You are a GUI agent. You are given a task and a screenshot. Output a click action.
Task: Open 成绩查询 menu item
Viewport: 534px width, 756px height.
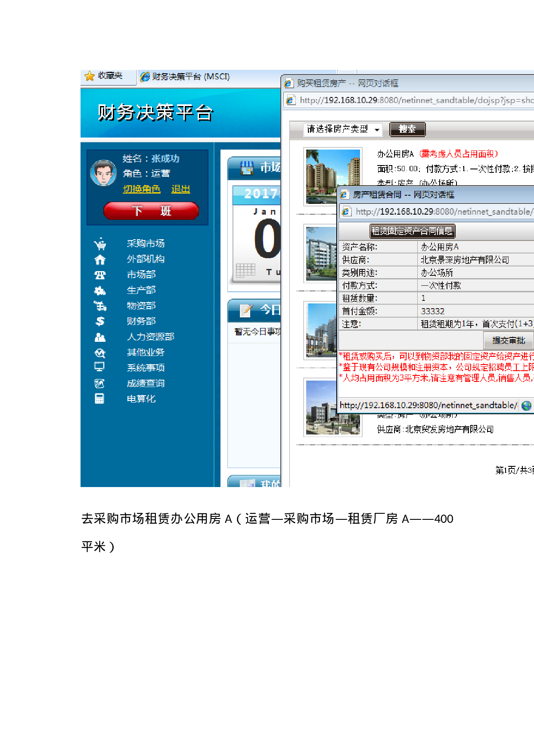pyautogui.click(x=146, y=383)
